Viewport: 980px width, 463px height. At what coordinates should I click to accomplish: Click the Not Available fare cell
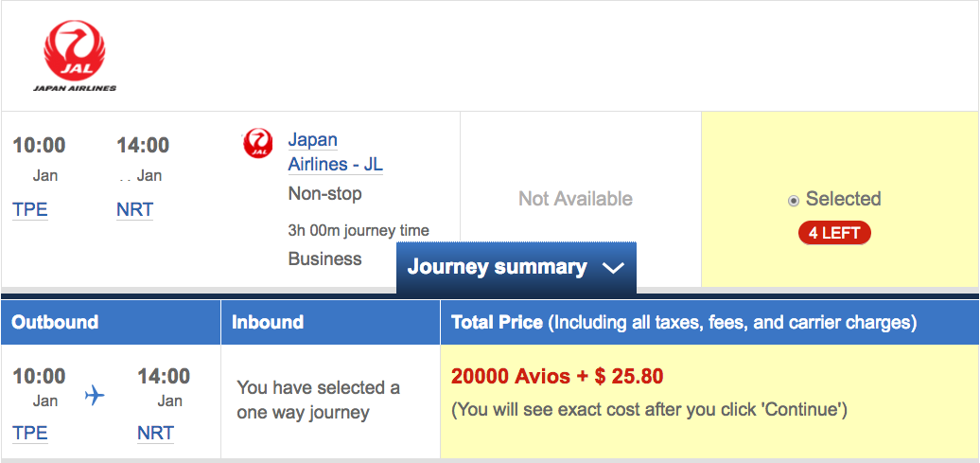(x=575, y=199)
